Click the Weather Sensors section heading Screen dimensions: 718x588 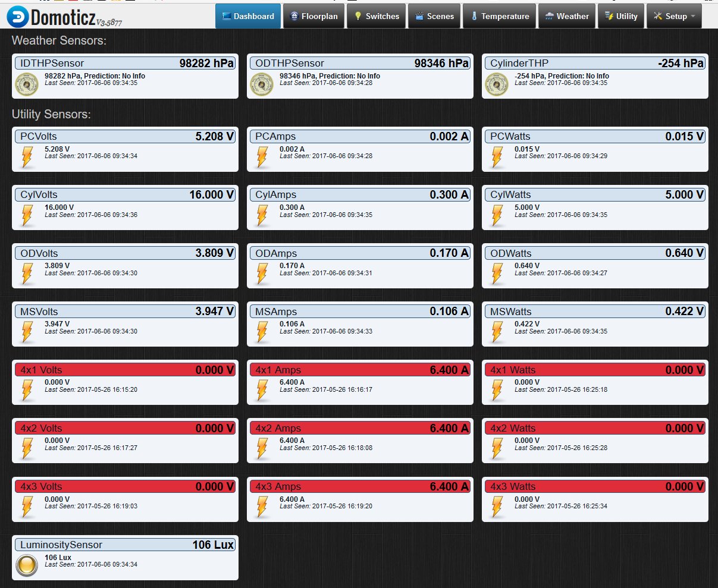(x=59, y=41)
